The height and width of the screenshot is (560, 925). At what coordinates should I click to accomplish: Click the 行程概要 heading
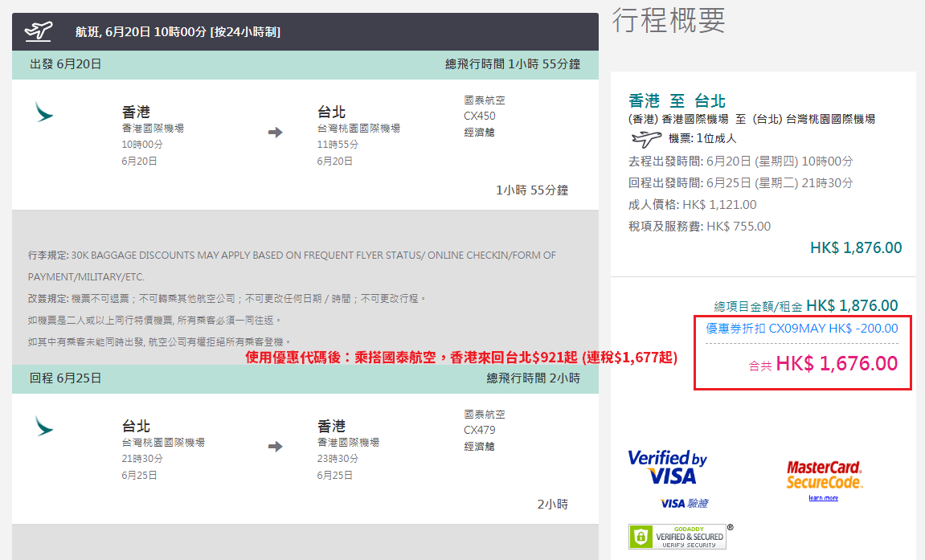(x=669, y=20)
